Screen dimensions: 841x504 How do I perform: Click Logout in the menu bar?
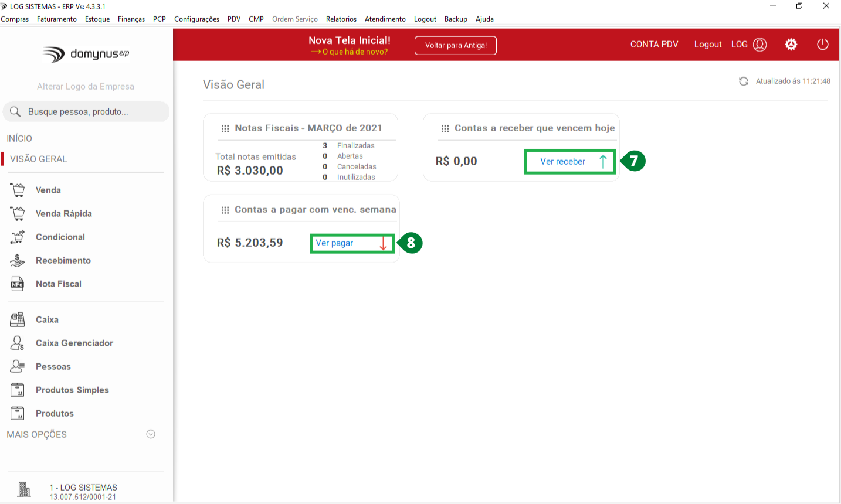(x=425, y=19)
